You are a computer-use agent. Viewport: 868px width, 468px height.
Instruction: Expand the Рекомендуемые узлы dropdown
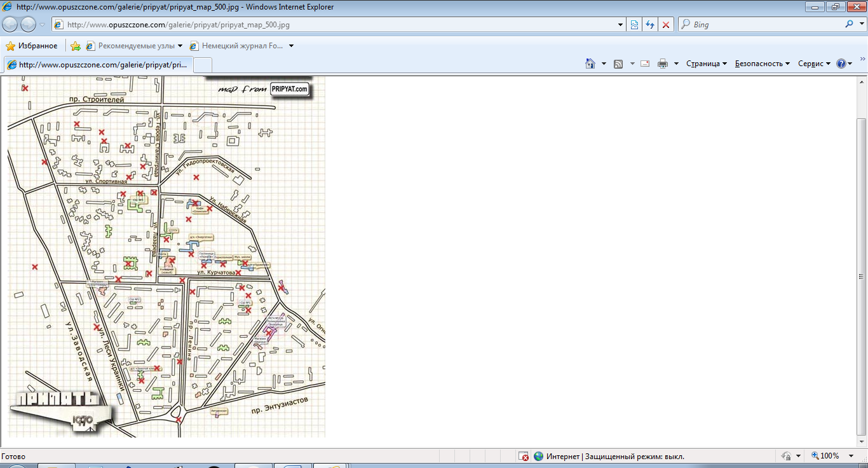coord(180,46)
